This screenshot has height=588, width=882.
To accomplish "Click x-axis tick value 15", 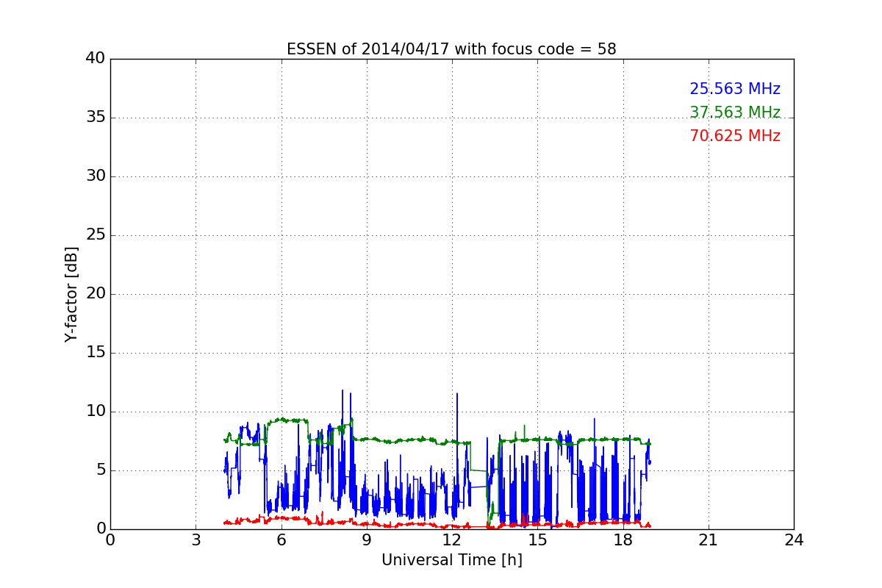I will (x=537, y=540).
